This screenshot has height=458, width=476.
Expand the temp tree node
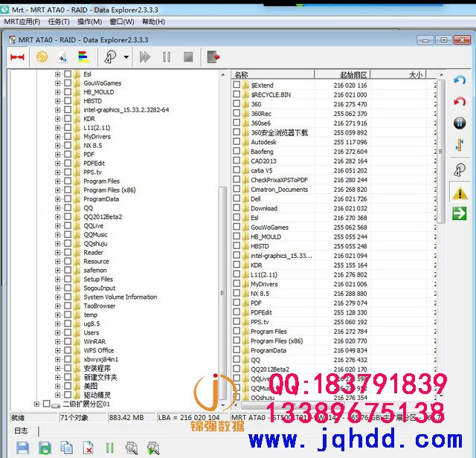tap(57, 315)
